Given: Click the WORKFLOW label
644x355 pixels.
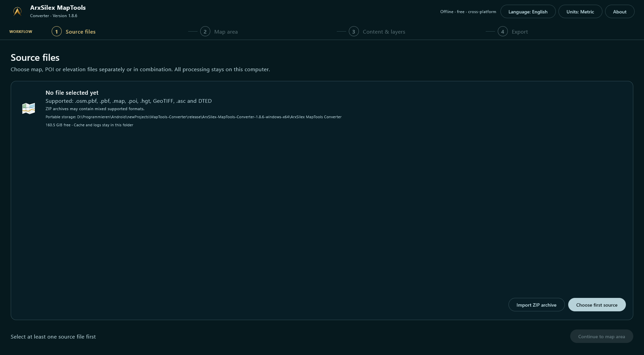Looking at the screenshot, I should click(x=21, y=32).
